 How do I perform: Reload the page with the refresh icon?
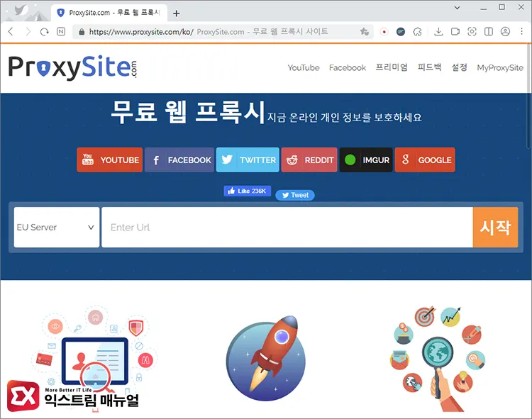[44, 32]
